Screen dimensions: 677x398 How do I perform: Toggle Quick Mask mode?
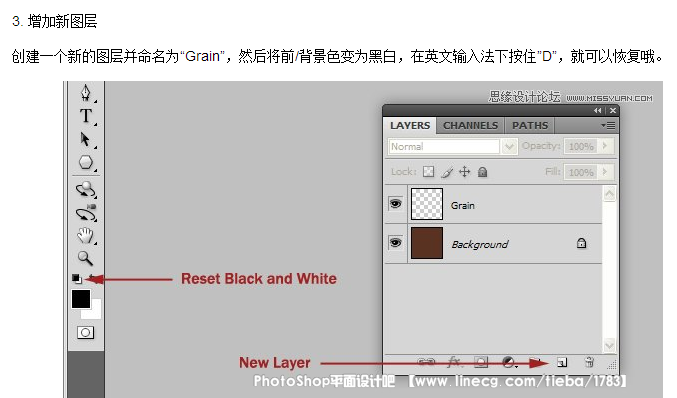tap(85, 332)
